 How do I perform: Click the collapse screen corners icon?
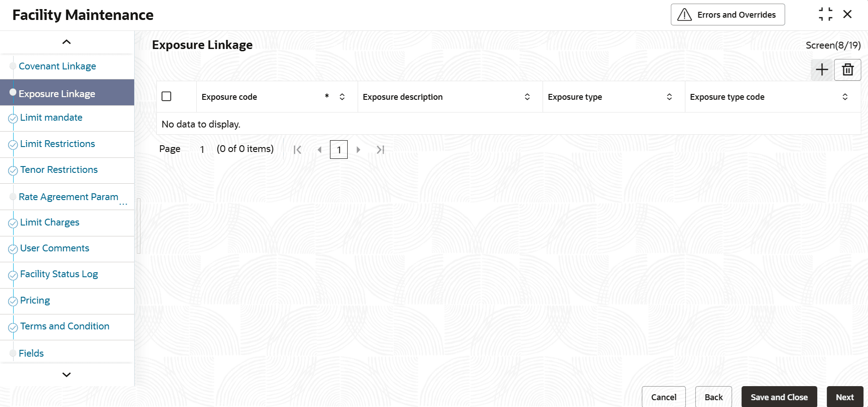click(x=825, y=15)
